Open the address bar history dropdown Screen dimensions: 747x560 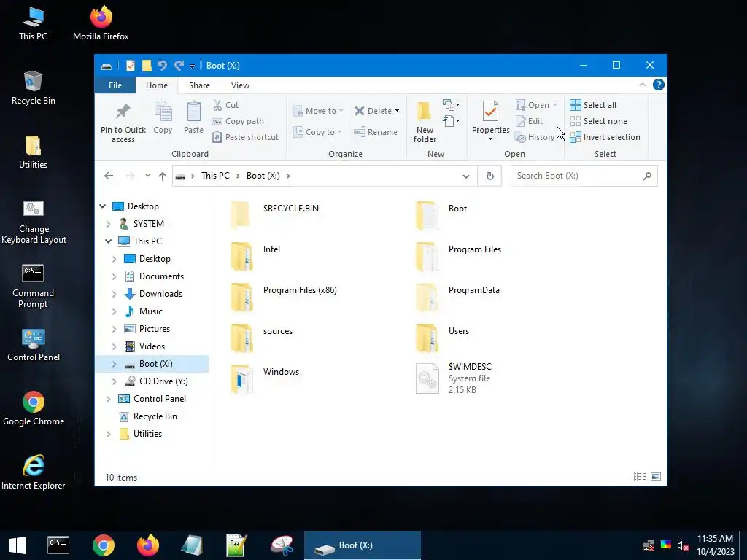[x=466, y=176]
